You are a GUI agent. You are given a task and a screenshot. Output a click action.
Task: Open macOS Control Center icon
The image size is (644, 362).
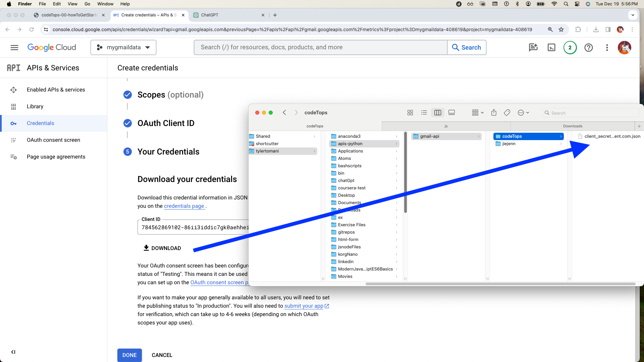coord(577,4)
